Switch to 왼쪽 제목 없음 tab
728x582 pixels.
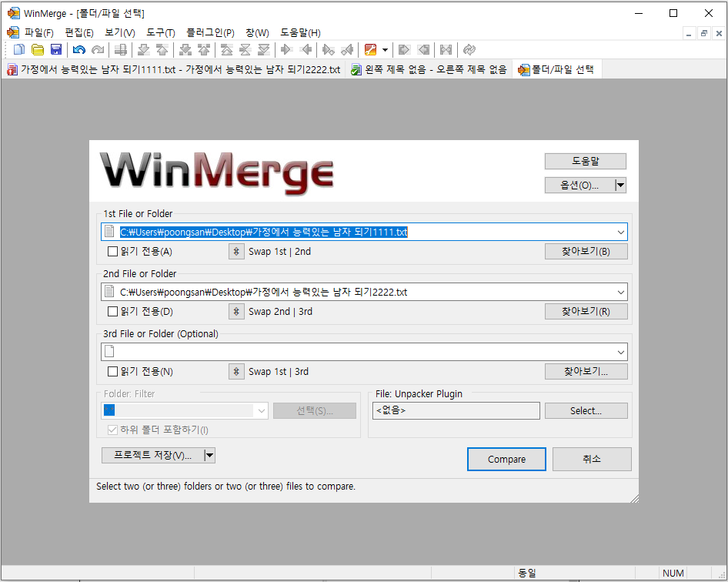tap(429, 70)
